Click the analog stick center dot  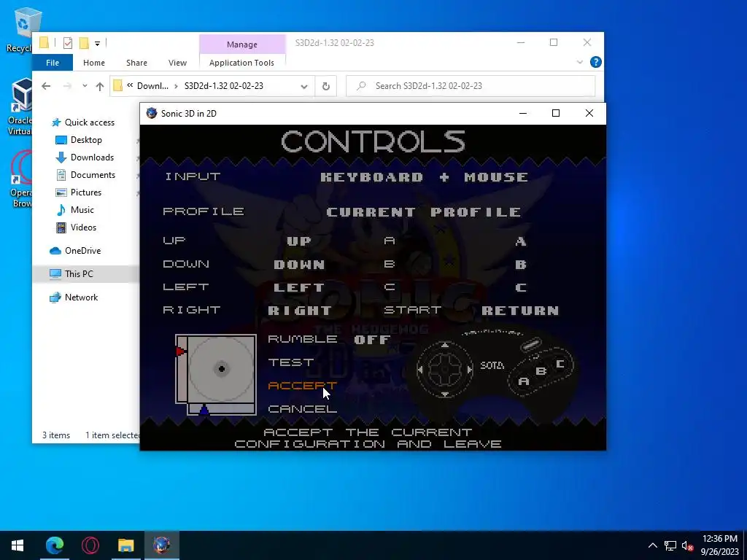point(222,368)
